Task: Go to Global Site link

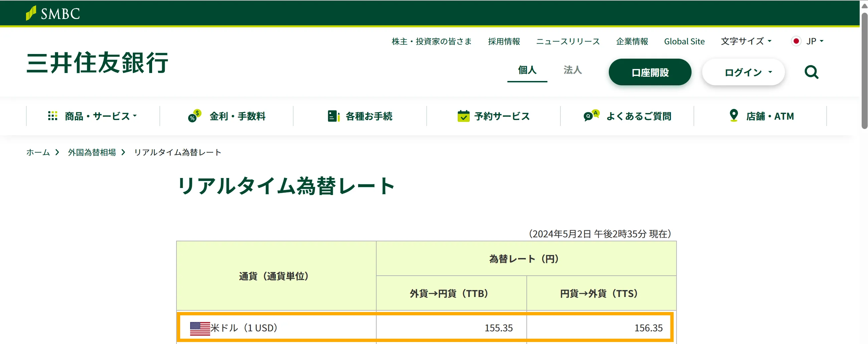Action: (684, 41)
